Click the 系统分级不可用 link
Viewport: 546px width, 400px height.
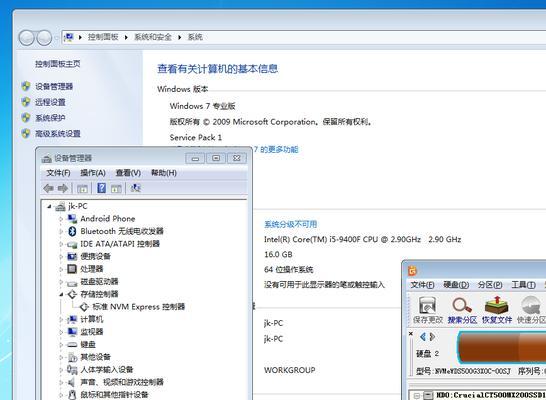click(290, 224)
